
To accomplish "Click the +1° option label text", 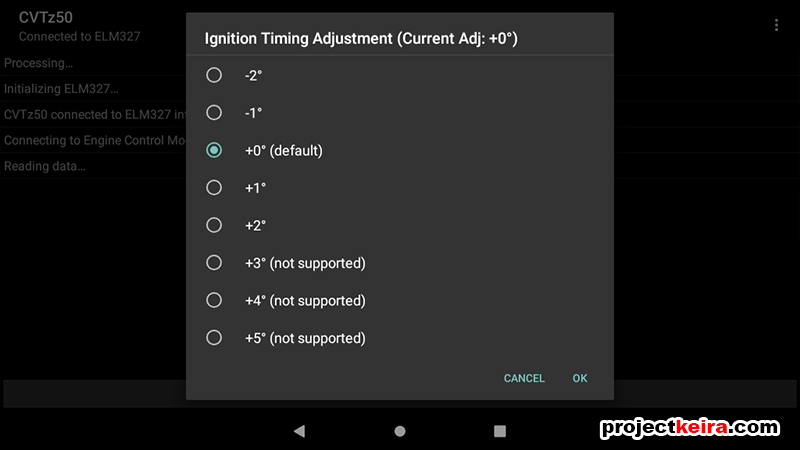I will [255, 188].
